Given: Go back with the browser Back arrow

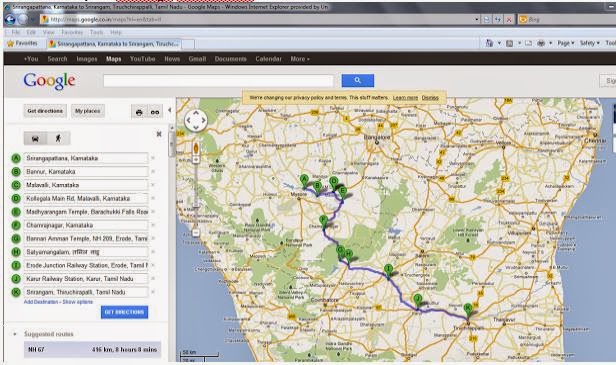Looking at the screenshot, I should 11,19.
